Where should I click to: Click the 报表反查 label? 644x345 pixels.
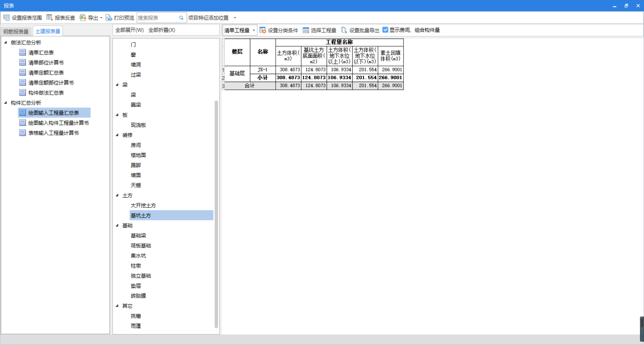[65, 18]
